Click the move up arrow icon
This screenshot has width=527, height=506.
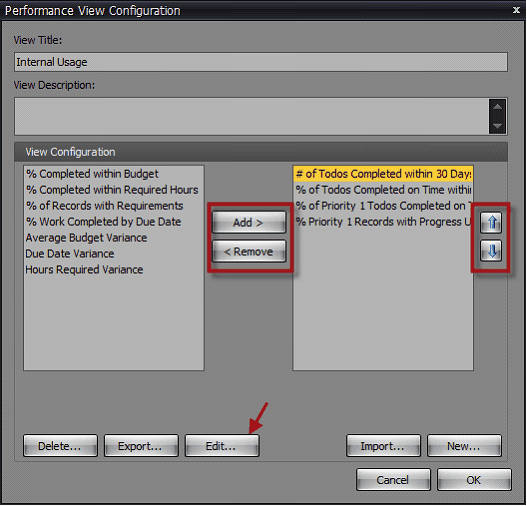pos(491,223)
